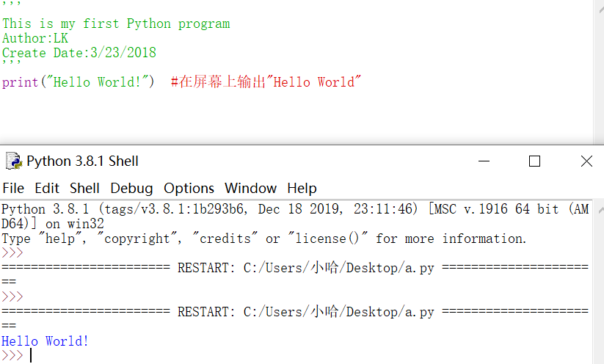This screenshot has width=604, height=364.
Task: Maximize the Python 3.8.1 Shell window
Action: (534, 161)
